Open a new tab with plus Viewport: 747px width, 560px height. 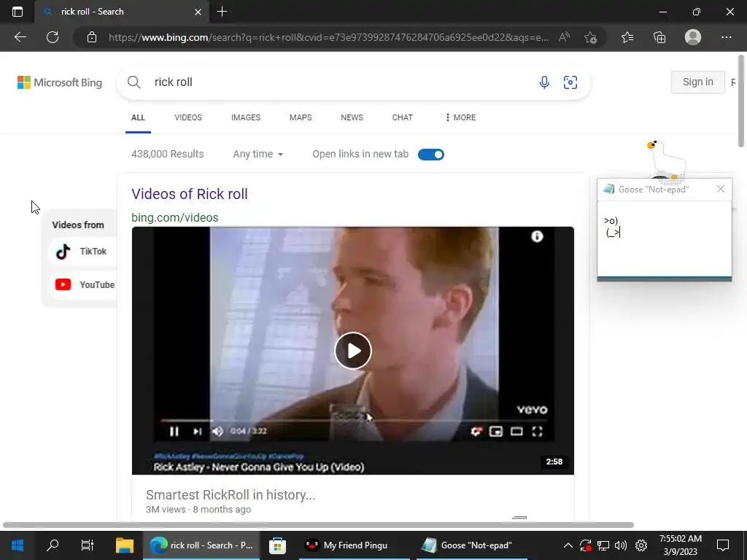222,12
